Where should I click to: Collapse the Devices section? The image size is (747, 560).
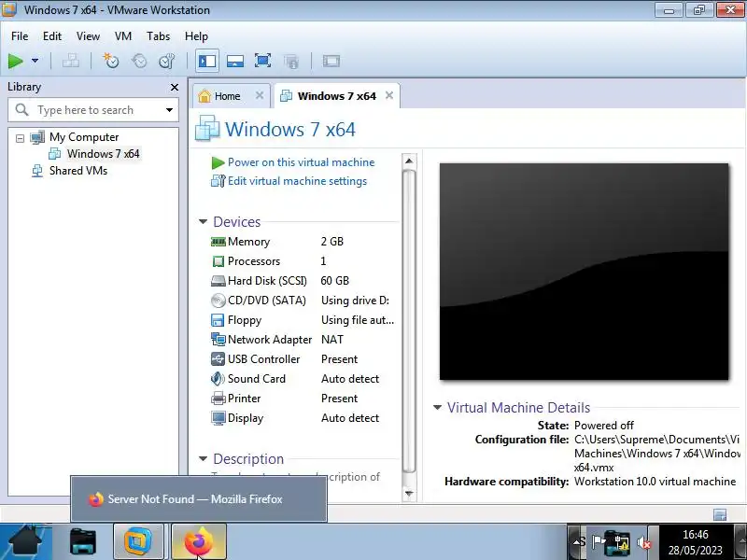tap(203, 221)
